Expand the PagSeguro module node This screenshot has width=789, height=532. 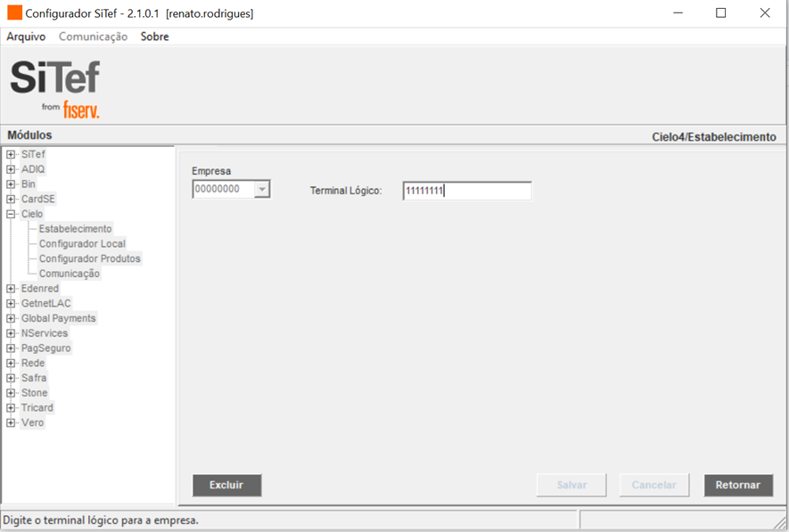tap(11, 348)
